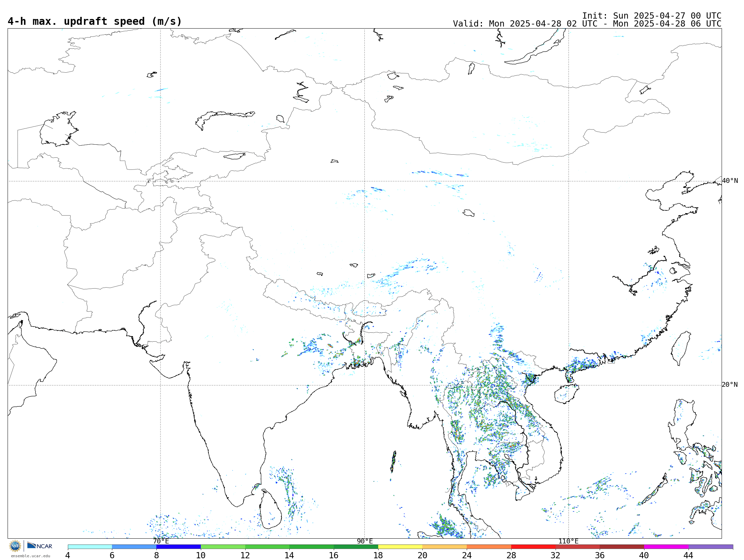Click the colorbar tick label 10
744x560 pixels.
201,555
